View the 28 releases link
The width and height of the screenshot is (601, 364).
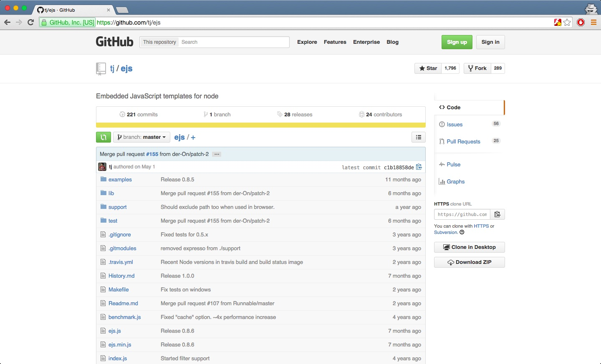coord(295,115)
